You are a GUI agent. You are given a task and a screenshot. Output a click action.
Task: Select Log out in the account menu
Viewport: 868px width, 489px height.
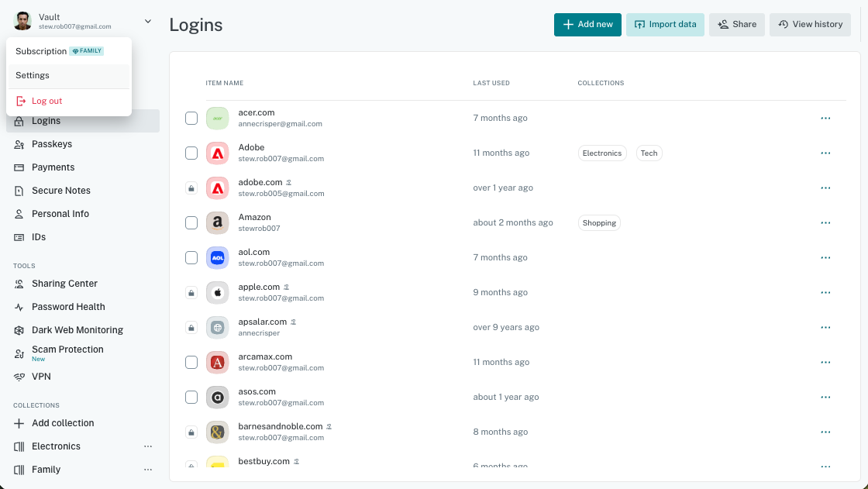(x=46, y=101)
